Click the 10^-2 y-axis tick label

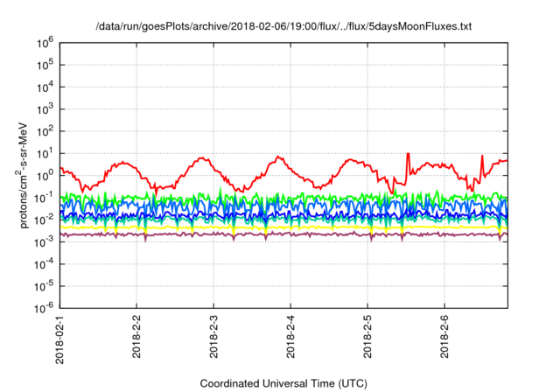(44, 220)
